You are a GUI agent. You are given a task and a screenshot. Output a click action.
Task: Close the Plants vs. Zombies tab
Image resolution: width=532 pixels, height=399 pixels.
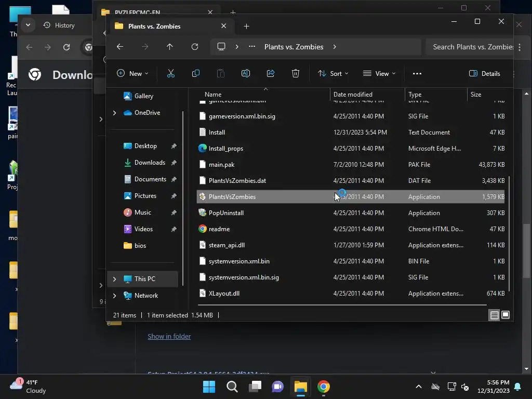(223, 26)
